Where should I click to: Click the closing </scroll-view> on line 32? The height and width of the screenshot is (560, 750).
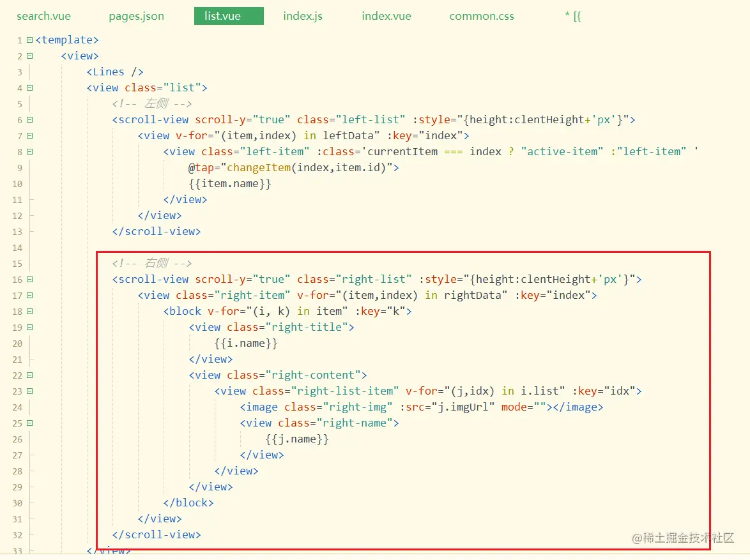tap(157, 534)
